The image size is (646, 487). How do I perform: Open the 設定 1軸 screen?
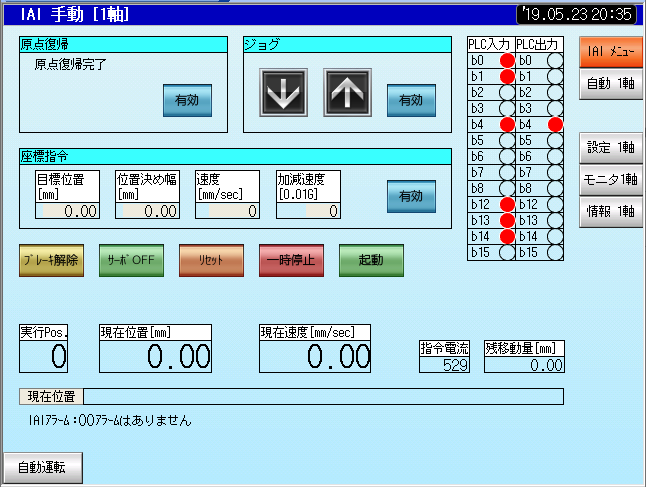click(611, 148)
